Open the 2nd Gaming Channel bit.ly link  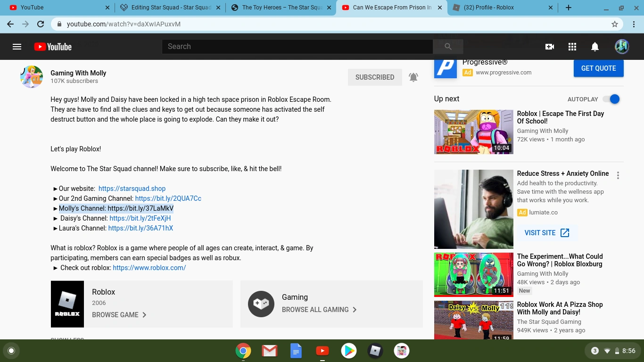point(168,198)
